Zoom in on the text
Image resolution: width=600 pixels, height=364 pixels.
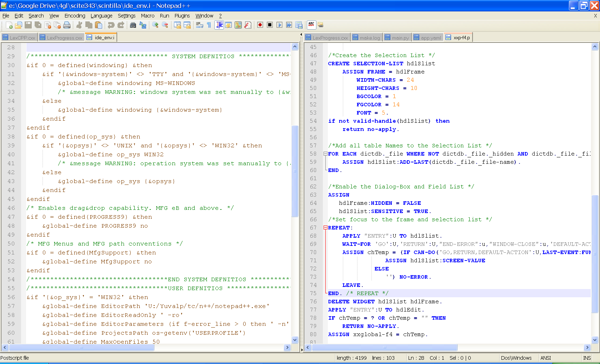click(x=155, y=25)
